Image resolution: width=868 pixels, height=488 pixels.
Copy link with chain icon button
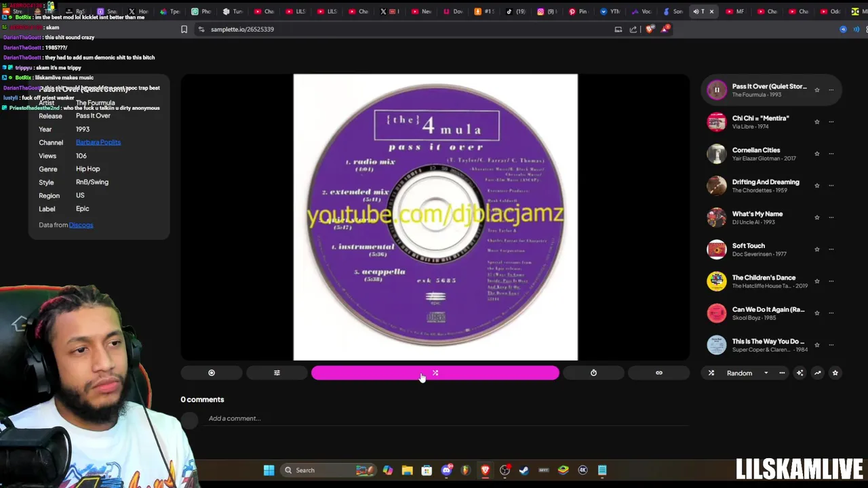(x=659, y=373)
